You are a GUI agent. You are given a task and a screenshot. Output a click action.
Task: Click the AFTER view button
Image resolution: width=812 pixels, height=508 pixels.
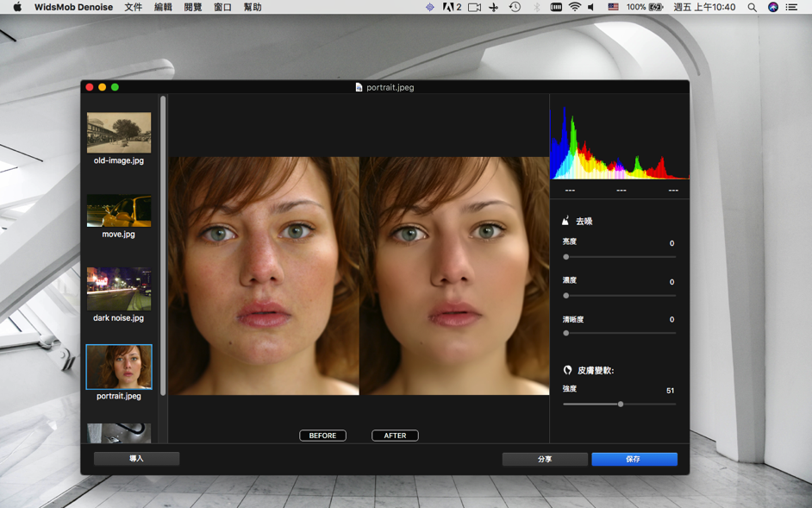pyautogui.click(x=395, y=436)
